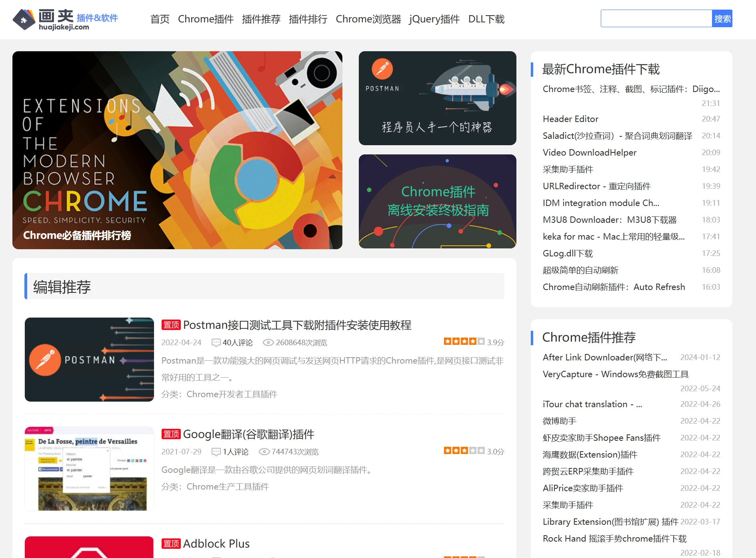Image resolution: width=756 pixels, height=558 pixels.
Task: Click the huajiakeji site logo
Action: point(65,19)
